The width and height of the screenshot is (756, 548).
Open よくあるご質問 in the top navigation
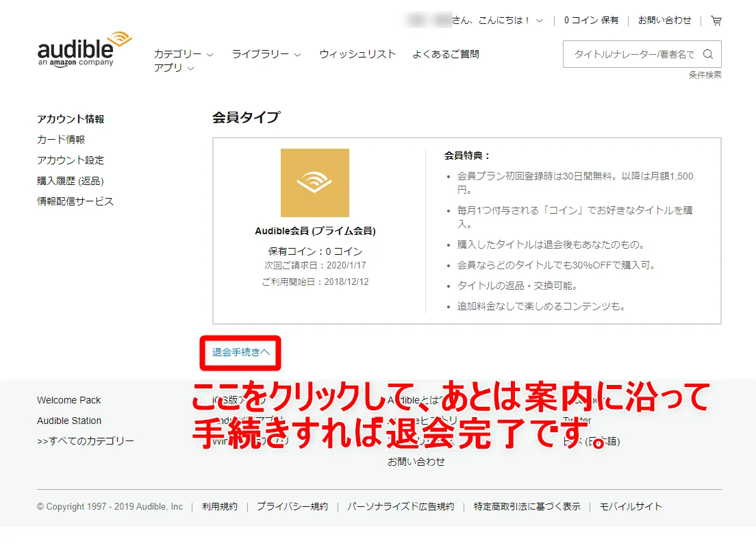(x=446, y=54)
